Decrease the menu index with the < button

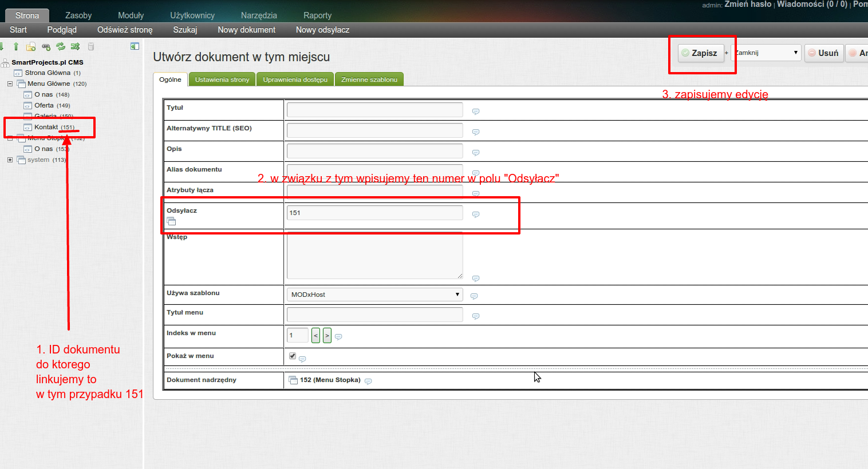tap(316, 335)
